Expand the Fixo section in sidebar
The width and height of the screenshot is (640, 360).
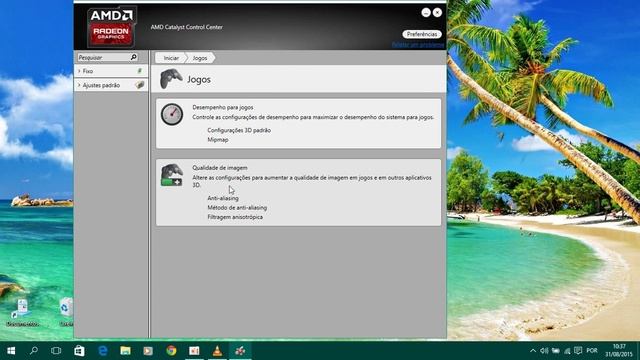click(111, 71)
